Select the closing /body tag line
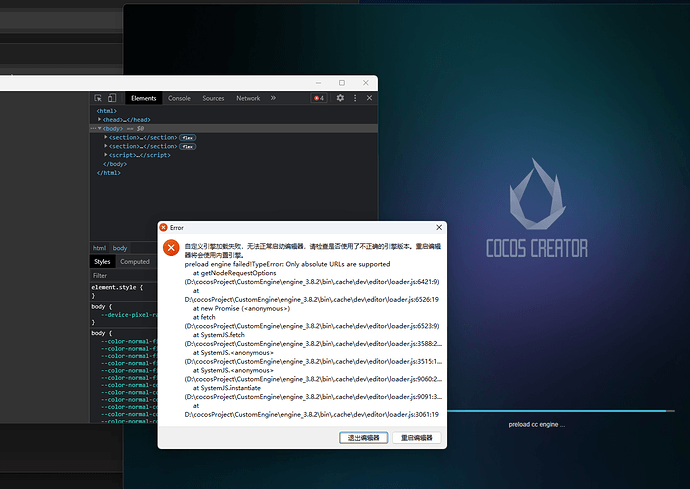Viewport: 690px width, 489px height. click(x=115, y=164)
